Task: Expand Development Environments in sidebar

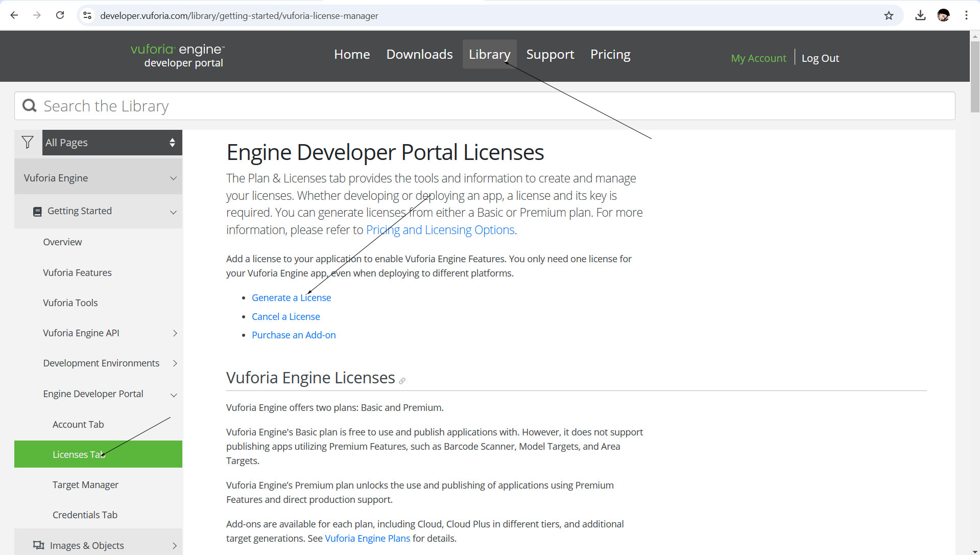Action: coord(175,363)
